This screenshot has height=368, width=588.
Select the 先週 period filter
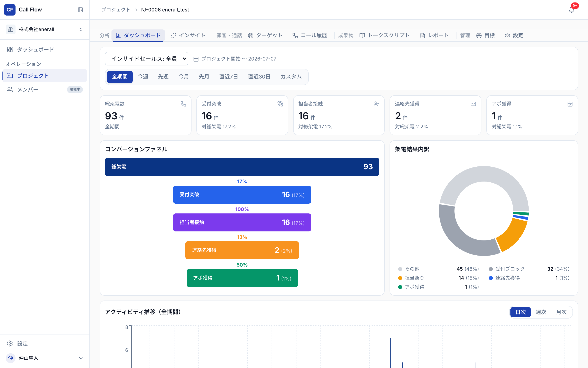pyautogui.click(x=163, y=77)
